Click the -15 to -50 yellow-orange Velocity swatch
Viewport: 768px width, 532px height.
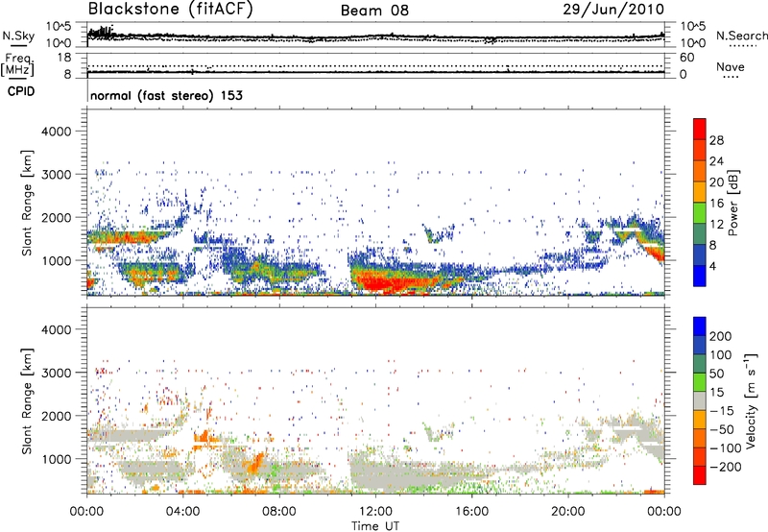[700, 420]
